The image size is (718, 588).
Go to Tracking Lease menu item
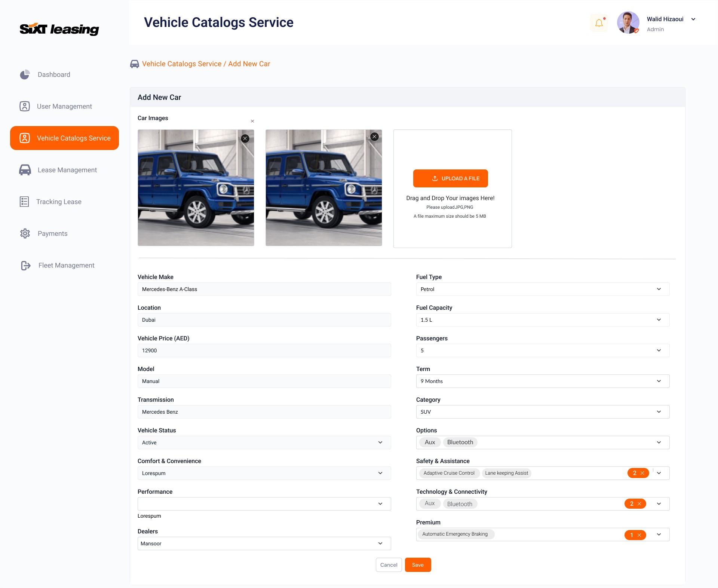[59, 202]
